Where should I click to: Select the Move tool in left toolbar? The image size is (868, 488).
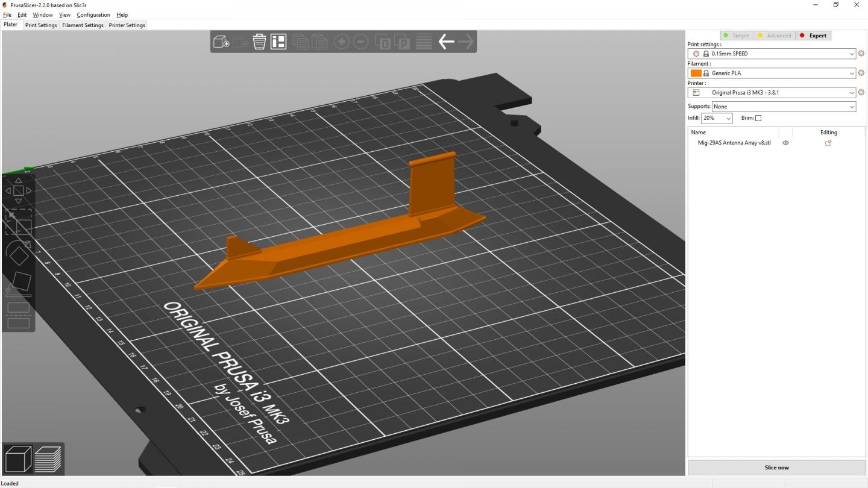(18, 190)
